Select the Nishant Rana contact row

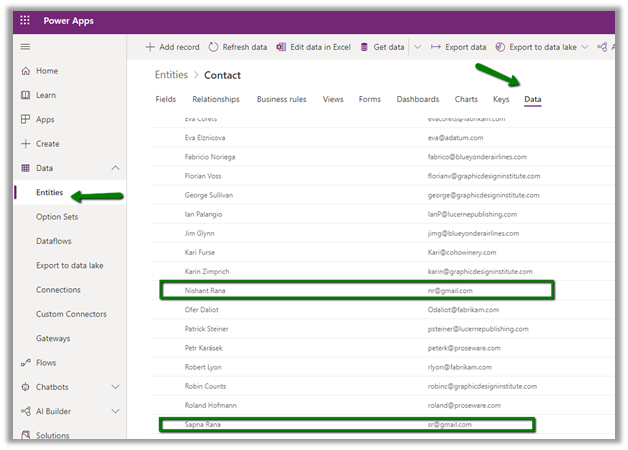[x=207, y=289]
